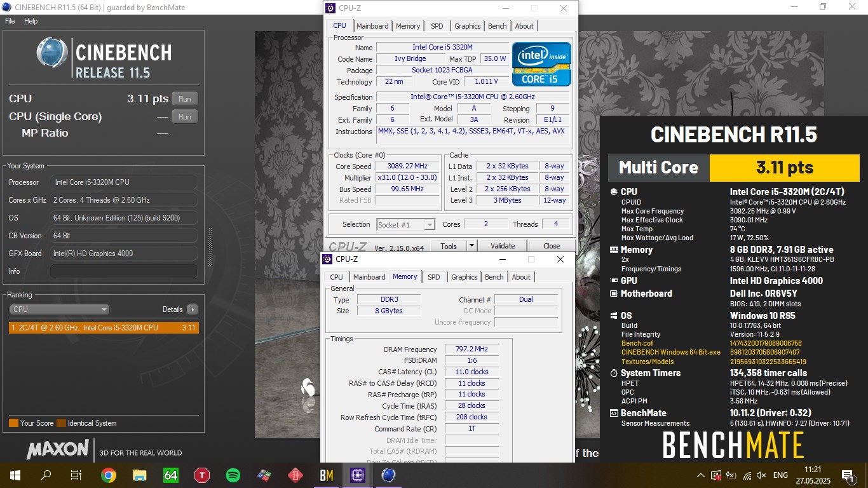Screen dimensions: 868x488
Task: Open Spotify from the taskbar
Action: pyautogui.click(x=233, y=475)
